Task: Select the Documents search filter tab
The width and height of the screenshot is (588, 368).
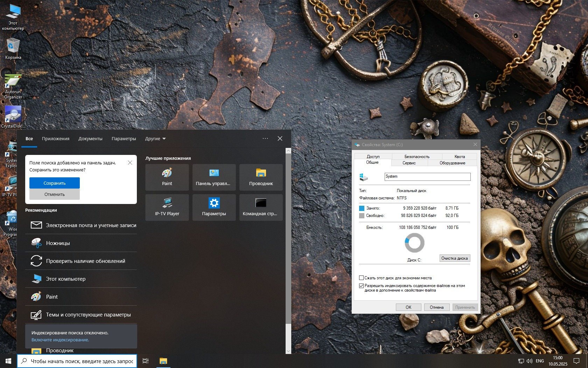Action: (x=90, y=139)
